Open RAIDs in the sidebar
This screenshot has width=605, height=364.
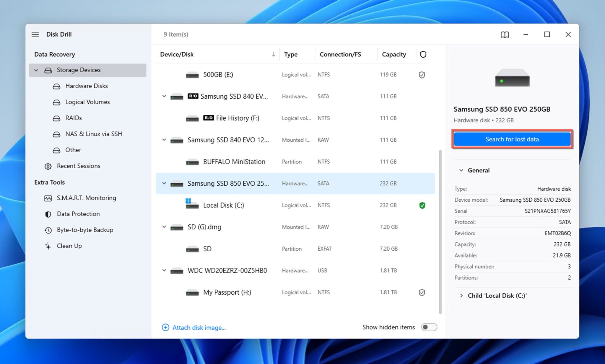pyautogui.click(x=73, y=118)
